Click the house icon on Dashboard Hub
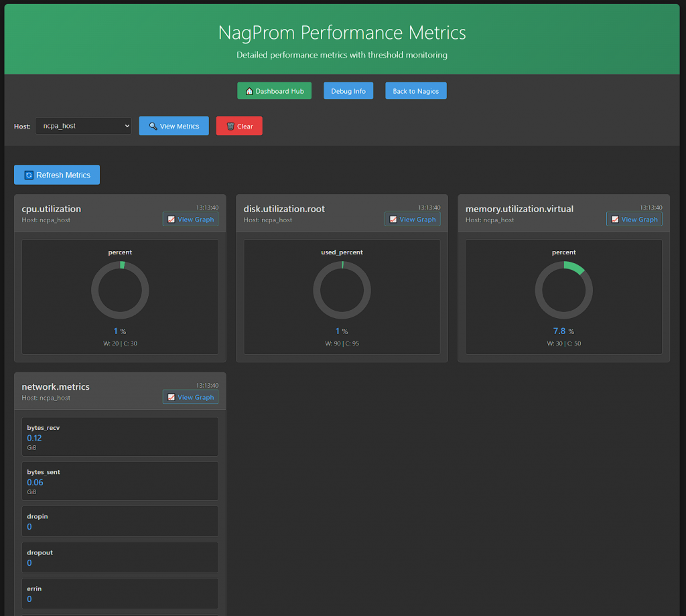Screen dimensions: 686x616 249,91
